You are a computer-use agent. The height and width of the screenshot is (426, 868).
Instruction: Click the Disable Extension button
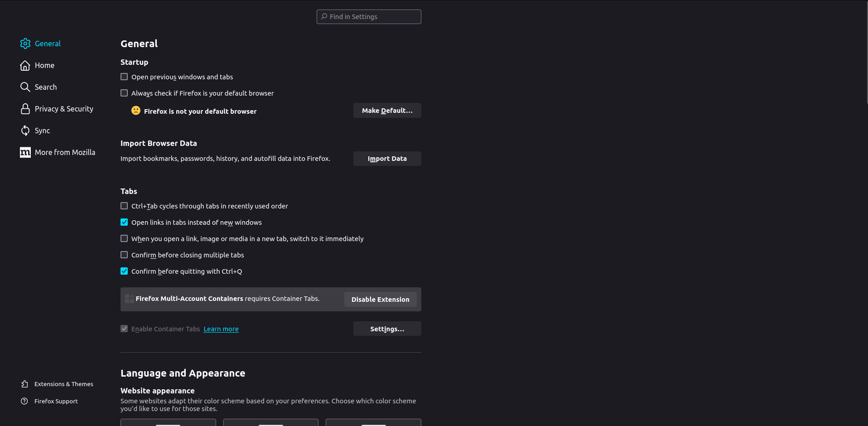point(381,299)
